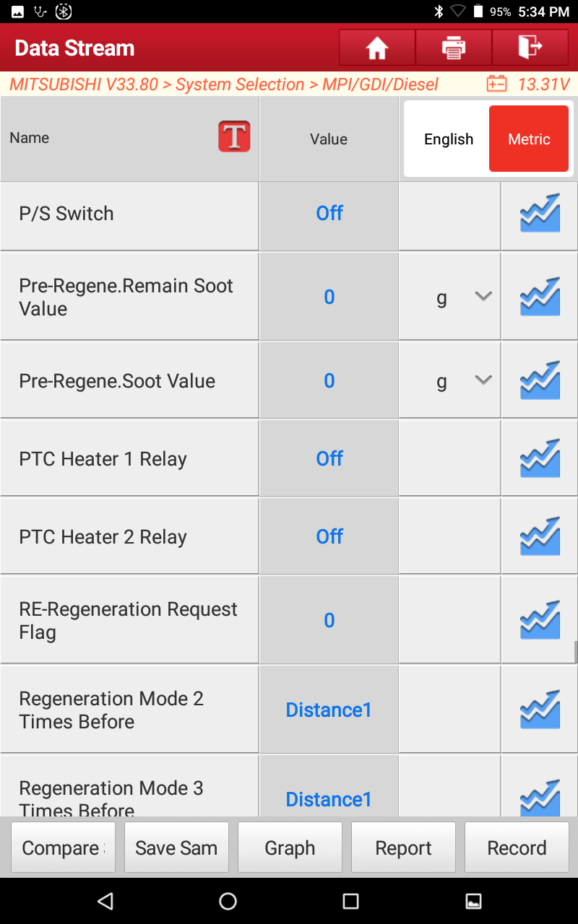578x924 pixels.
Task: Switch units to Metric
Action: [x=529, y=139]
